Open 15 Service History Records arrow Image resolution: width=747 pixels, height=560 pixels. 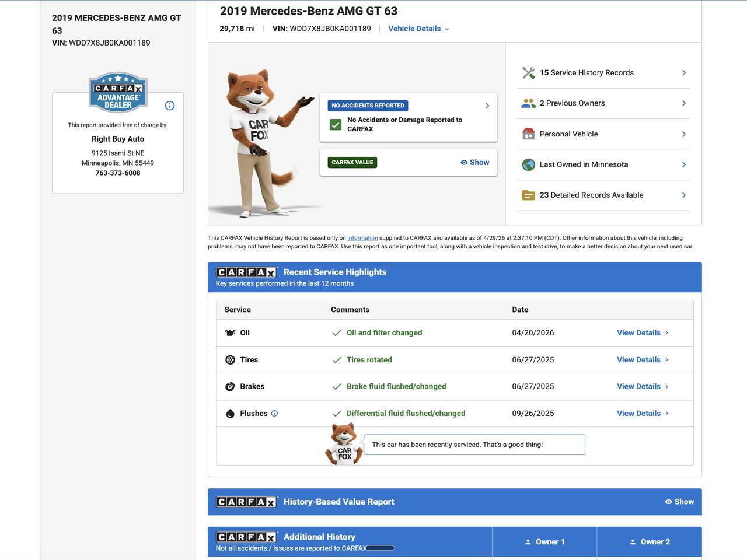coord(683,73)
